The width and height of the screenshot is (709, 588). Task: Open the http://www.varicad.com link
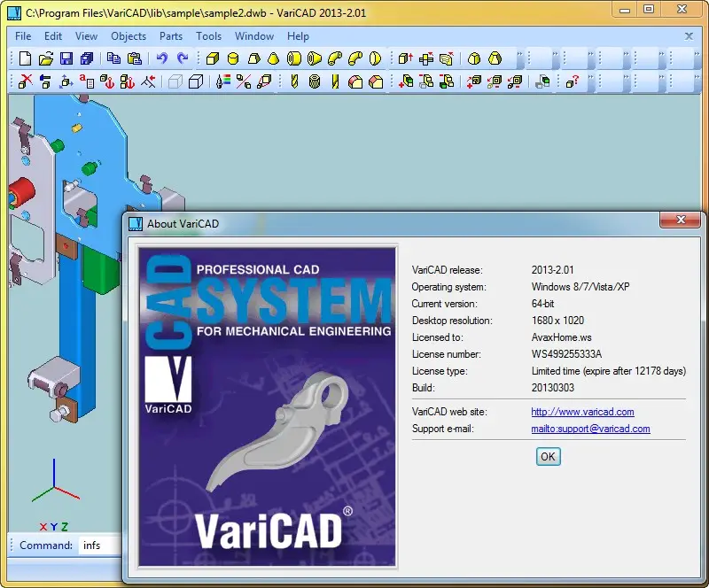pos(582,412)
